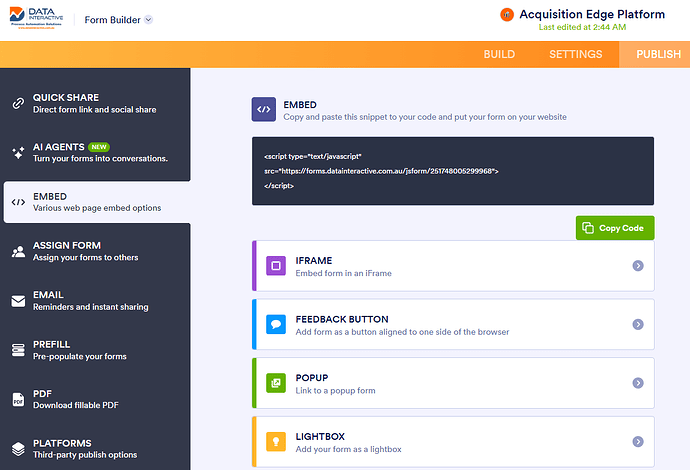Screen dimensions: 690x470
Task: Open the POPUP embed option
Action: click(x=453, y=383)
